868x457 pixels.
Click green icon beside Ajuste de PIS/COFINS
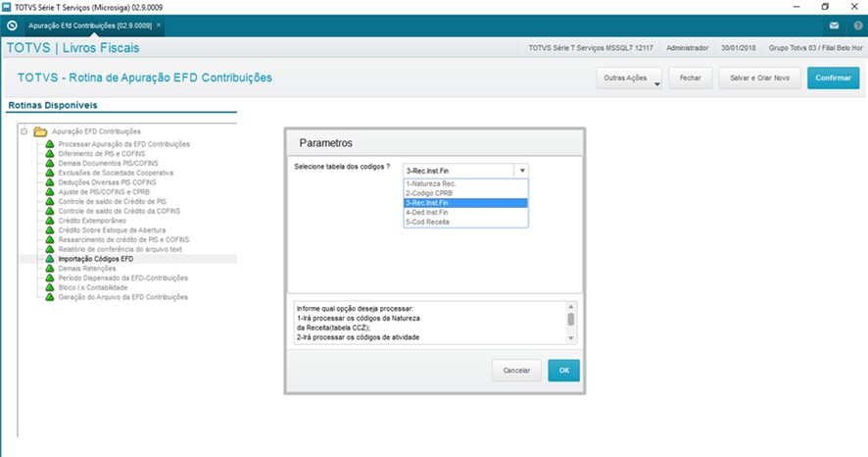pyautogui.click(x=50, y=191)
